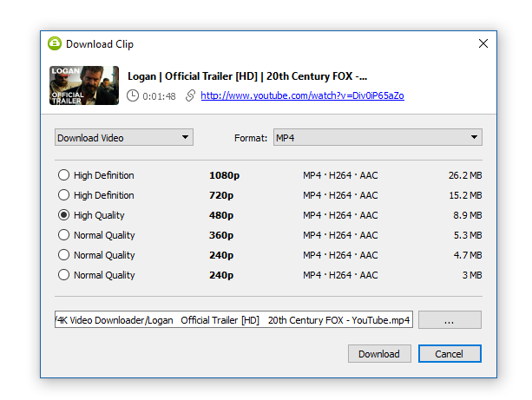Click the bold 360p resolution label
532x400 pixels.
[221, 235]
